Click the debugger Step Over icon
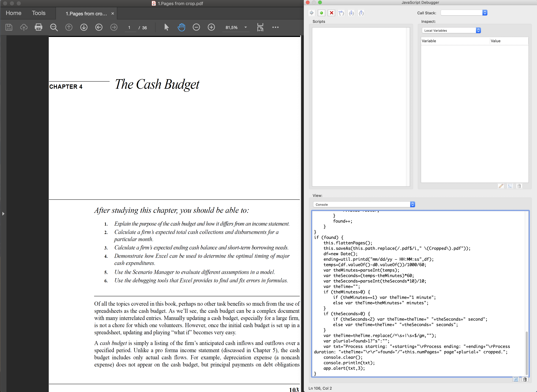 (x=341, y=13)
